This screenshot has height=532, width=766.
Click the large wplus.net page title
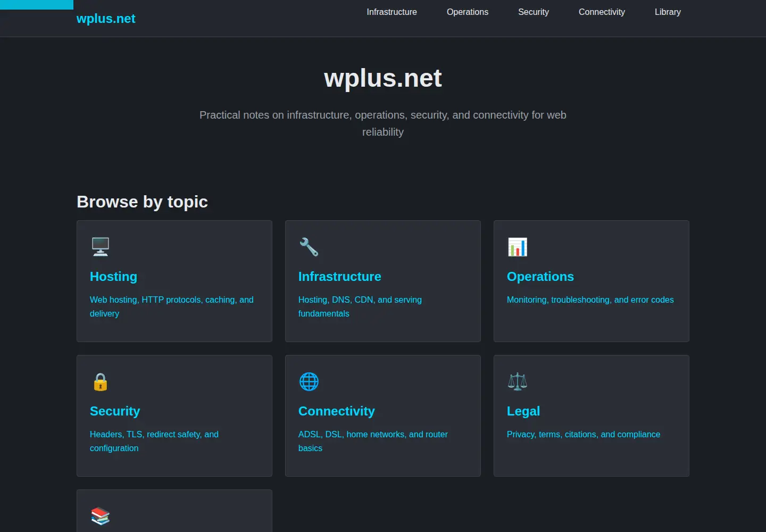click(383, 78)
